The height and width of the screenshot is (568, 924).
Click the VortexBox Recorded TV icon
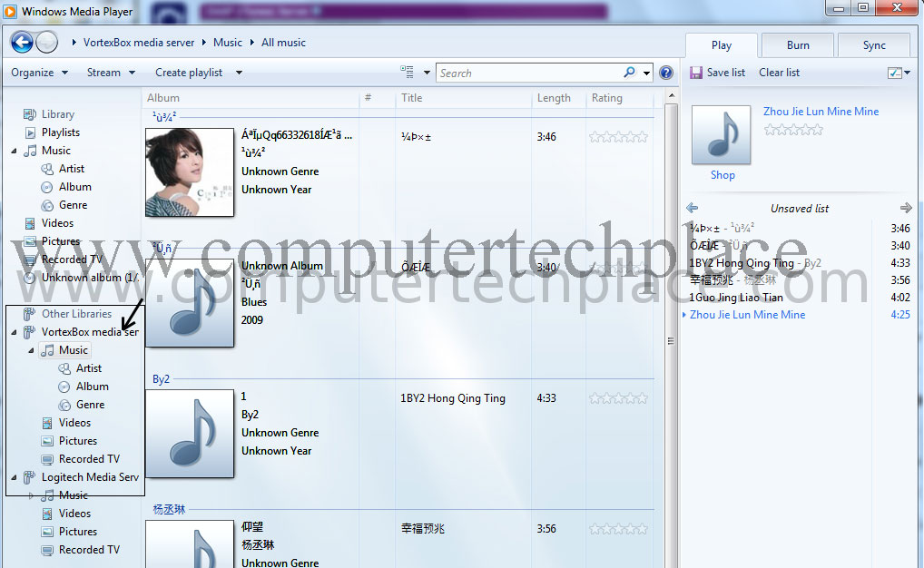(x=47, y=459)
